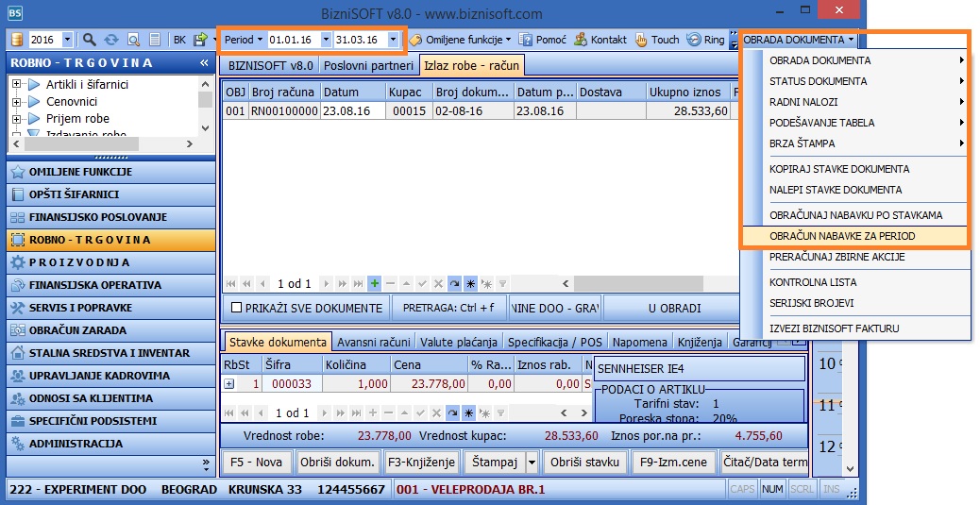Go to last record in documents navigator
The image size is (980, 505).
(358, 284)
